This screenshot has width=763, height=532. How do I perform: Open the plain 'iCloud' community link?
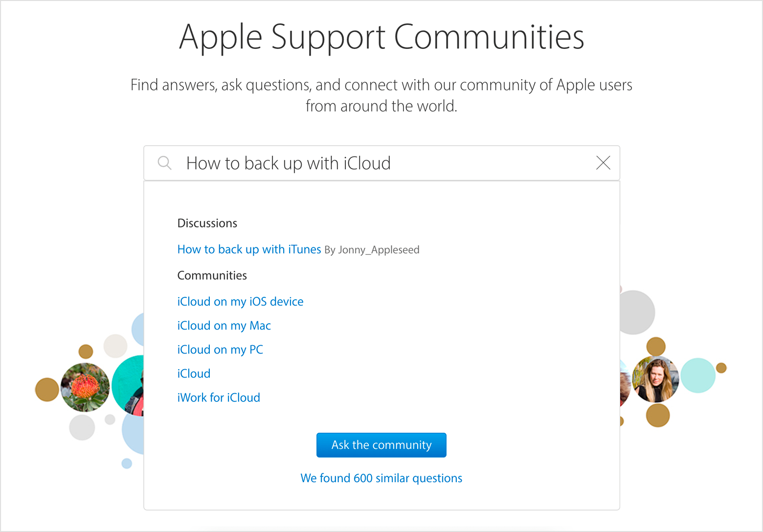click(194, 374)
